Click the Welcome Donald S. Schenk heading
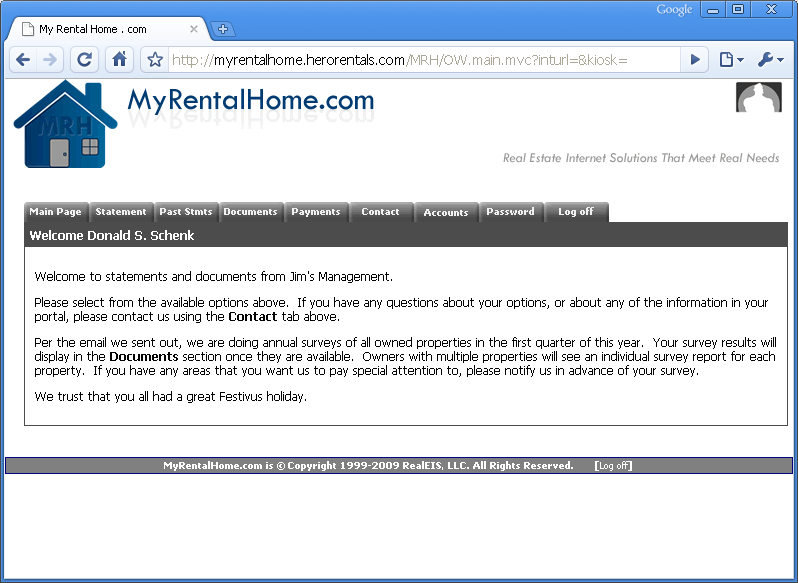 point(112,236)
